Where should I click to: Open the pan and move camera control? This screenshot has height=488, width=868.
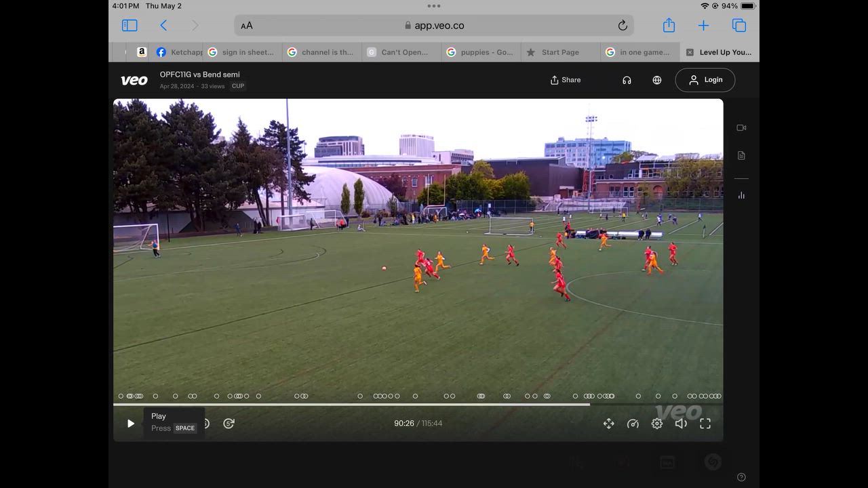coord(608,424)
